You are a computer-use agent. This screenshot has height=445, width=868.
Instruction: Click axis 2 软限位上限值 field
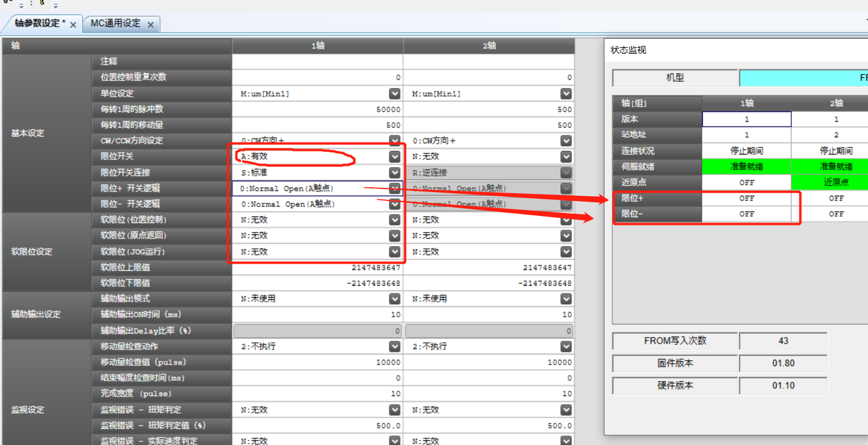489,268
